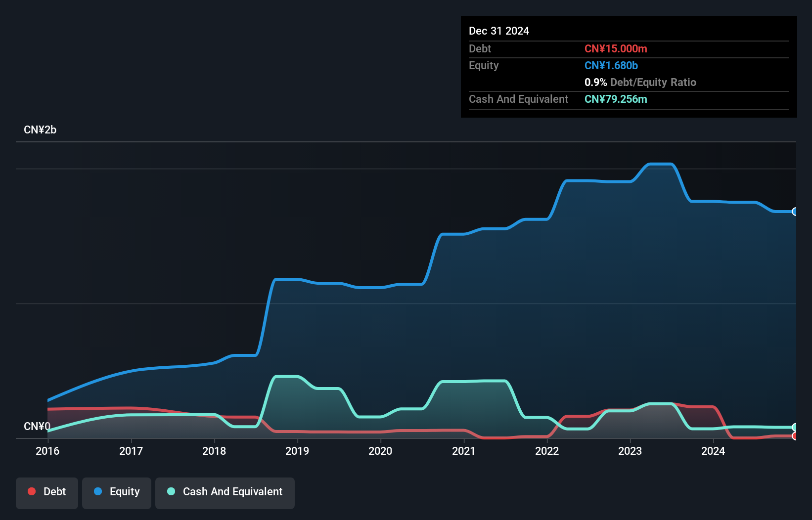The width and height of the screenshot is (812, 520).
Task: Click the 2018 x-axis label
Action: [214, 451]
